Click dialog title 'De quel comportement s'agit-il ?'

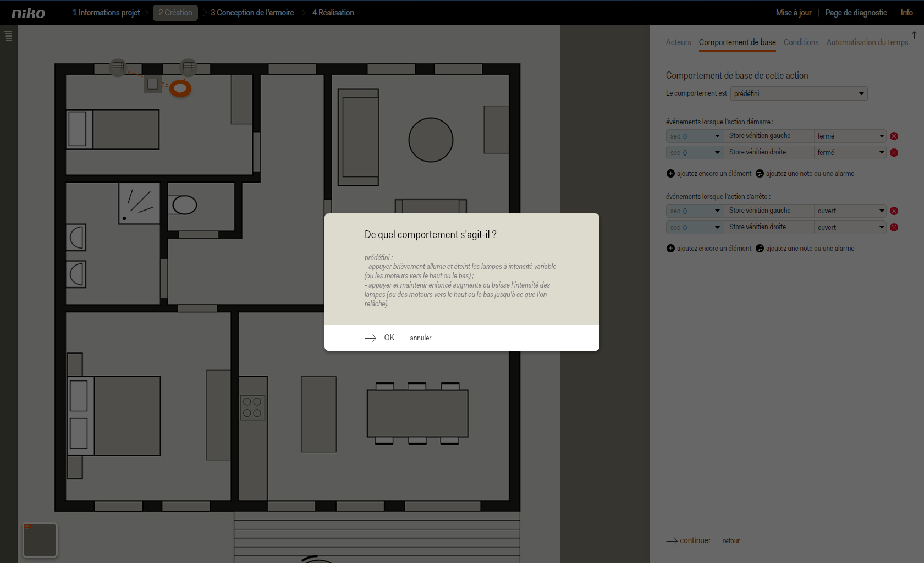pyautogui.click(x=431, y=235)
